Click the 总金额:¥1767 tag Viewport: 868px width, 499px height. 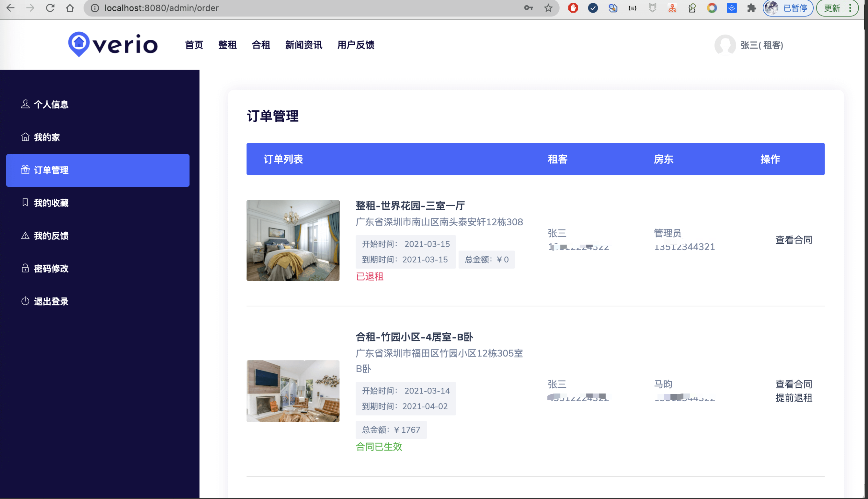coord(391,430)
